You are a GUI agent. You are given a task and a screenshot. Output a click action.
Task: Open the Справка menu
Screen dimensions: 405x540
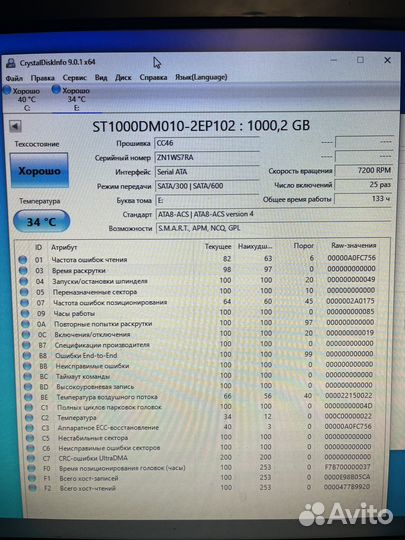click(153, 77)
